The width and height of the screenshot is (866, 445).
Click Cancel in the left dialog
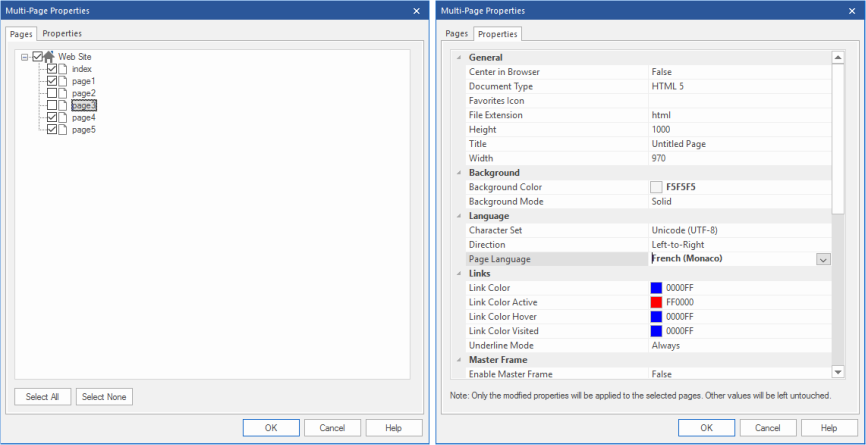[332, 428]
